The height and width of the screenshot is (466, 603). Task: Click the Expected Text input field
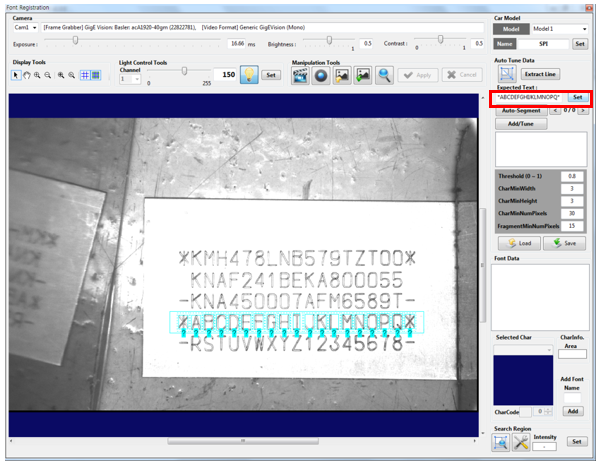(x=529, y=97)
